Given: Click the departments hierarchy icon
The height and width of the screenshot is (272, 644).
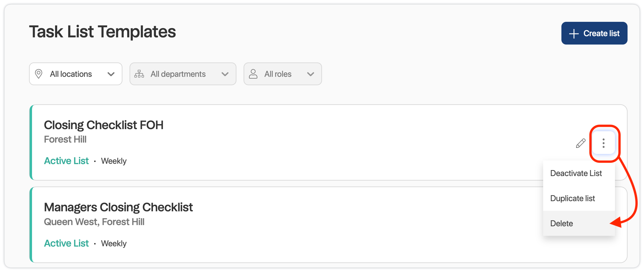Looking at the screenshot, I should pos(139,74).
